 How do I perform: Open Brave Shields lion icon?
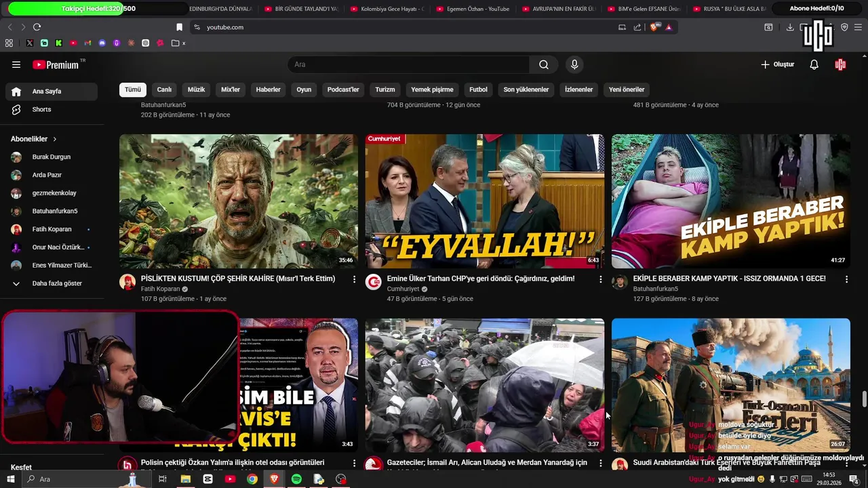pos(654,27)
